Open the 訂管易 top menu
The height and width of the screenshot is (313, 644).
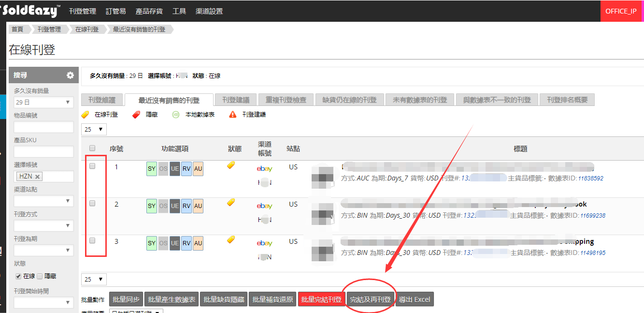coord(115,11)
